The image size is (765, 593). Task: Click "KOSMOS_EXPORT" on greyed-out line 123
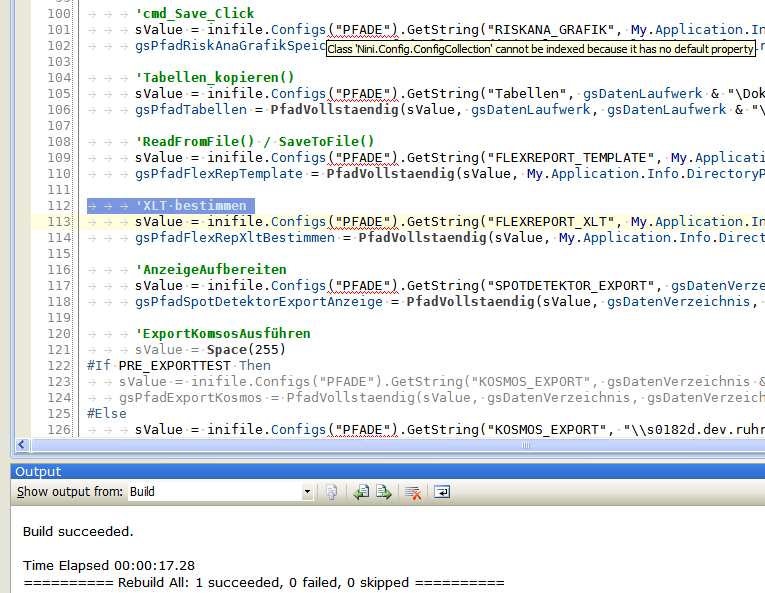pos(532,382)
